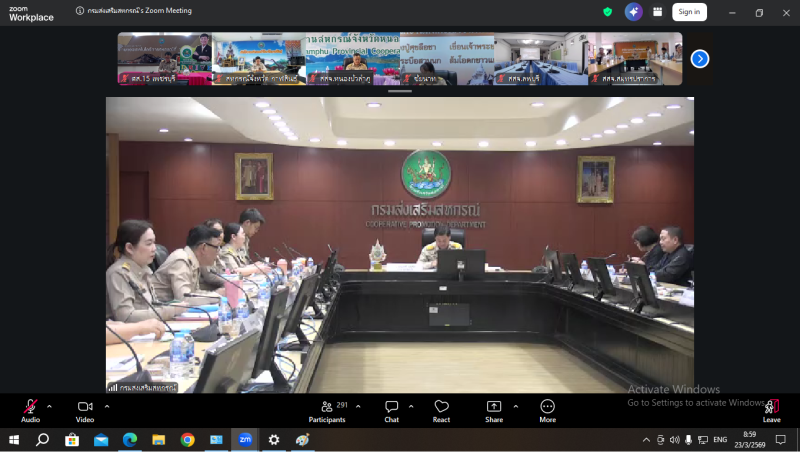Click the green encryption shield icon

(607, 12)
